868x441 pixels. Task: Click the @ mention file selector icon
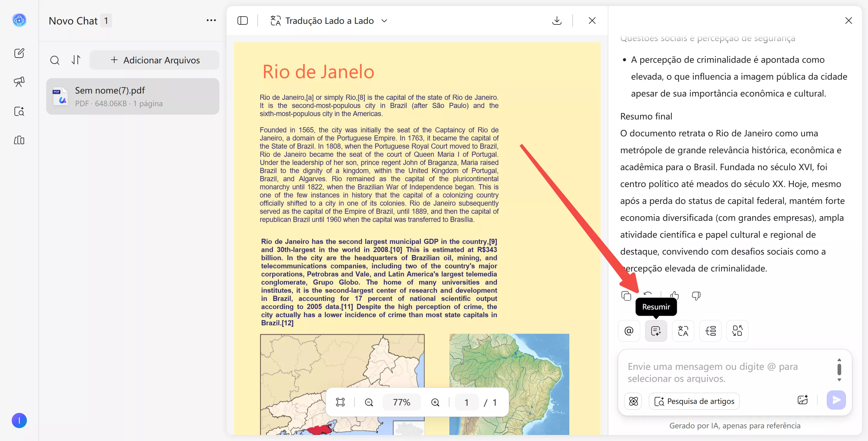coord(629,331)
